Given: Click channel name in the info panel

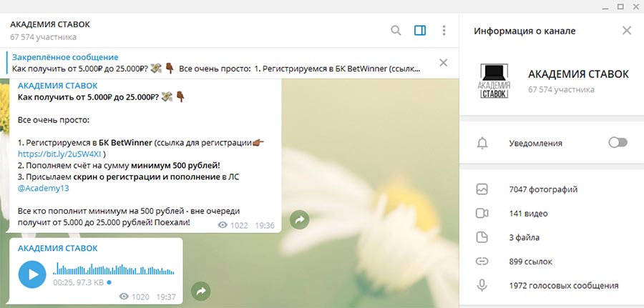Looking at the screenshot, I should 578,74.
